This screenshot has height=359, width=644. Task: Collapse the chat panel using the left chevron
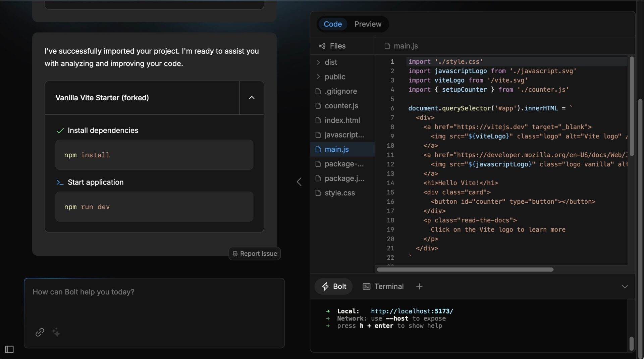pyautogui.click(x=299, y=182)
